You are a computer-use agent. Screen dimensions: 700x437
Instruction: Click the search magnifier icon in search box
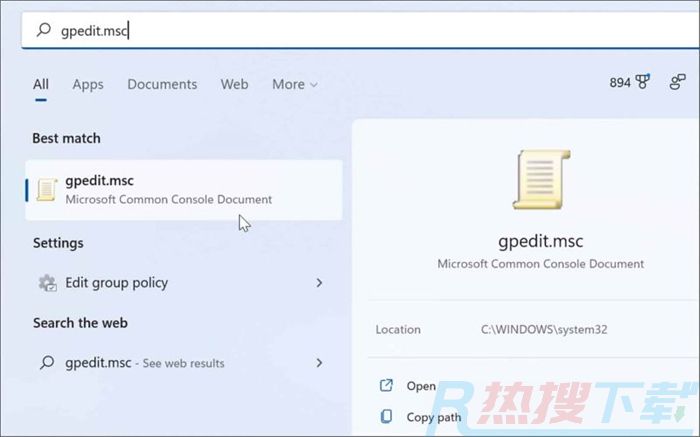pos(44,30)
